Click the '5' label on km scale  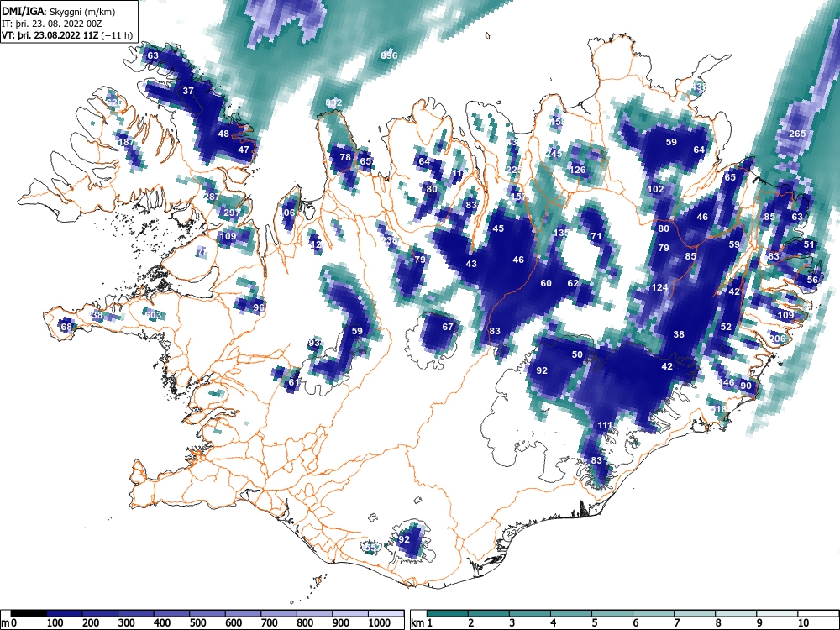[594, 622]
